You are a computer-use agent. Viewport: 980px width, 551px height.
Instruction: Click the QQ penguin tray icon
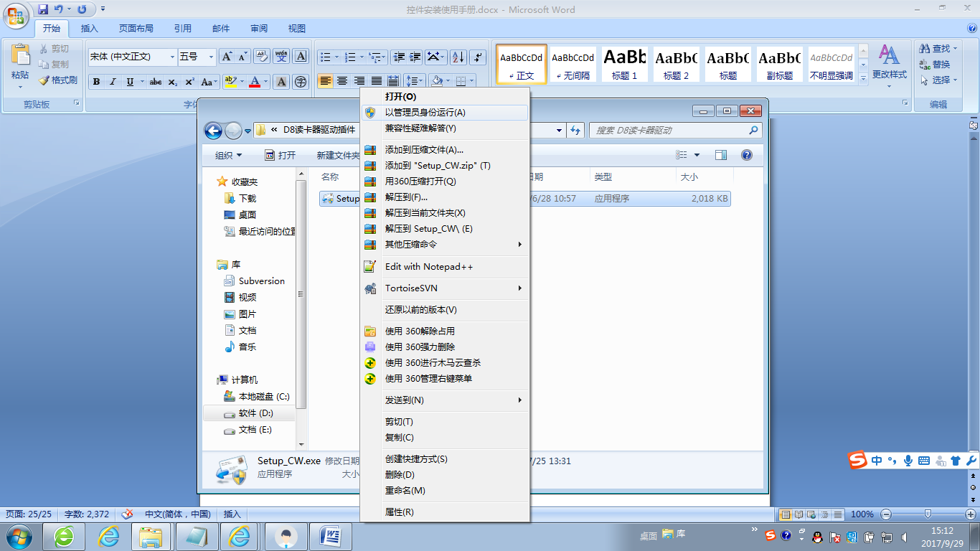point(816,537)
